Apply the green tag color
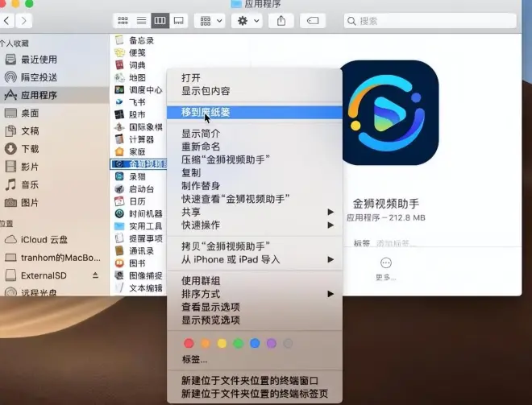The width and height of the screenshot is (532, 405). pyautogui.click(x=238, y=344)
